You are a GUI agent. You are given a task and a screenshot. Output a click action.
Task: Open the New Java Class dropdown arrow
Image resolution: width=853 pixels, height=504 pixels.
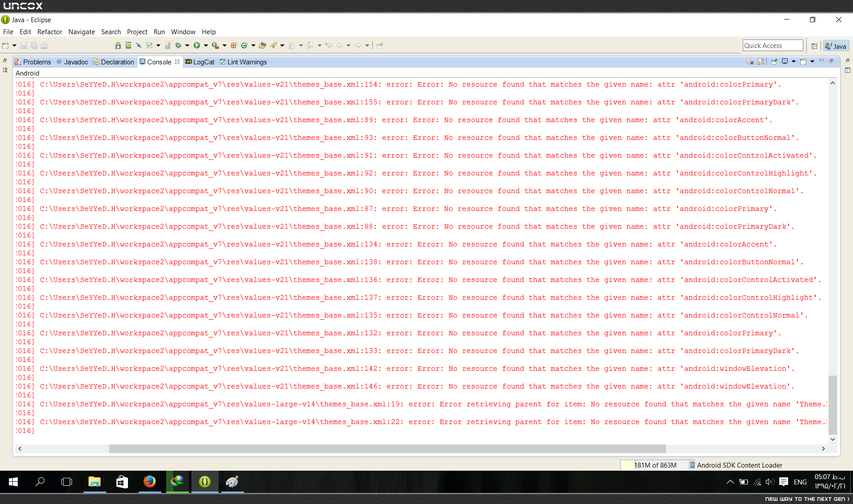(x=253, y=45)
